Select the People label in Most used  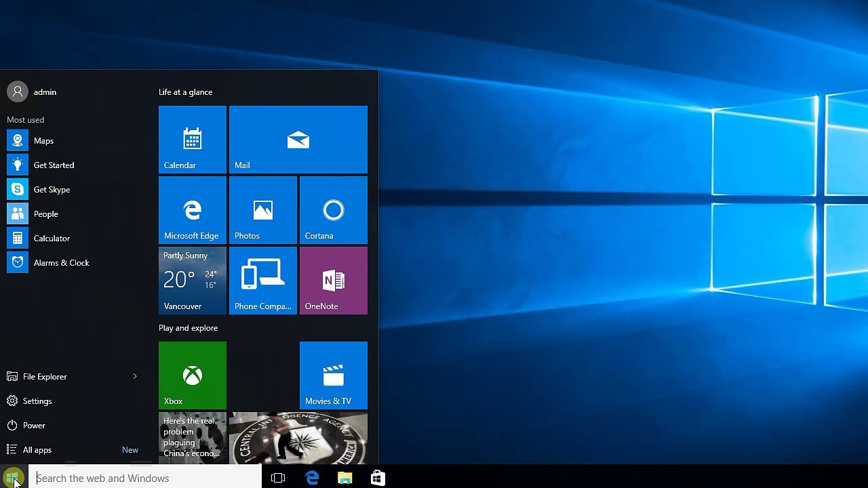pos(46,214)
